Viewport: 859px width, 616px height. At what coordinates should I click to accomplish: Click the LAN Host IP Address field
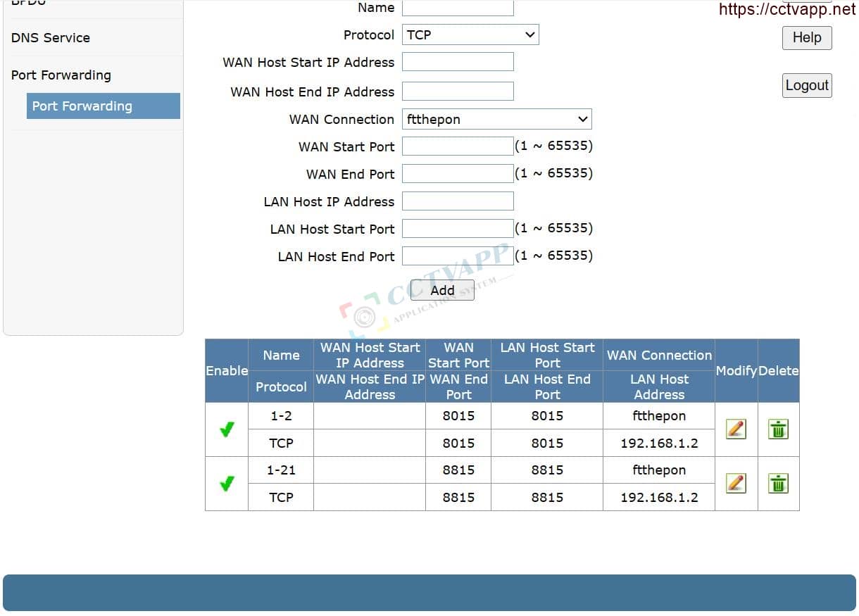[458, 201]
